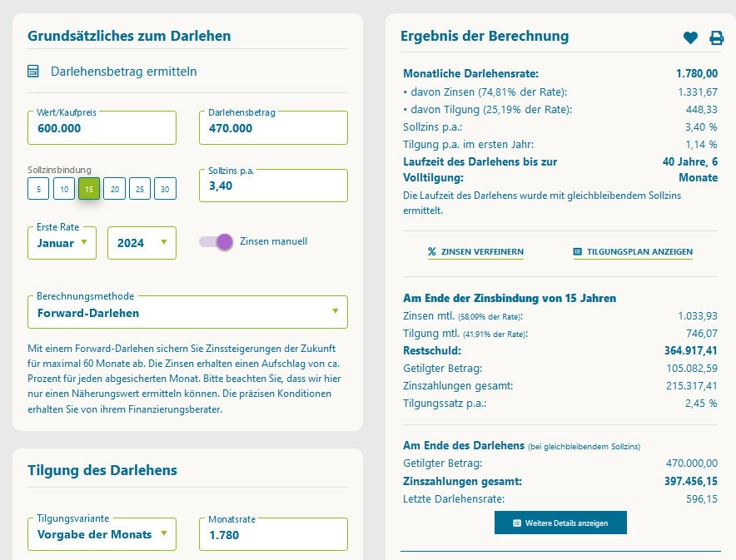
Task: Open the 2024 year dropdown
Action: click(x=142, y=243)
